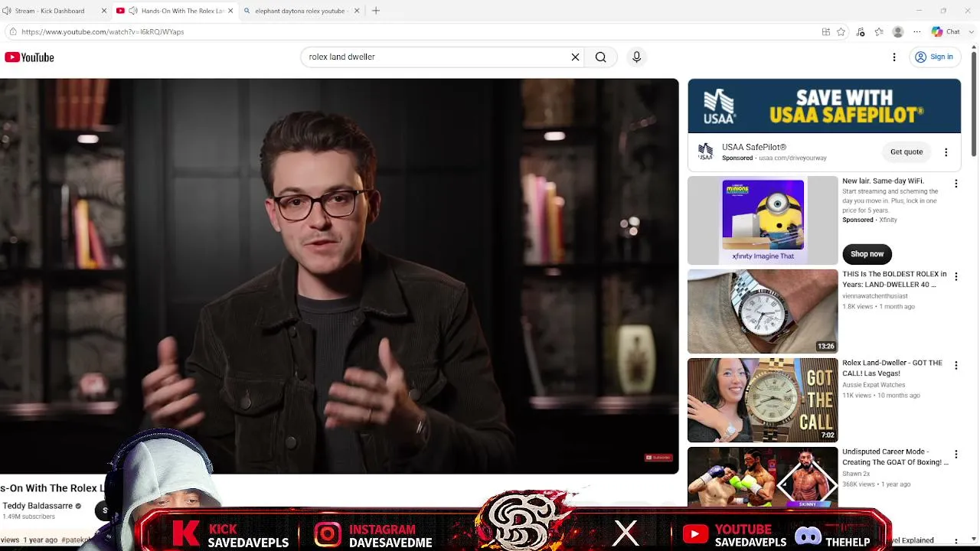Click the USAA advertiser logo icon
This screenshot has width=980, height=551.
(705, 150)
